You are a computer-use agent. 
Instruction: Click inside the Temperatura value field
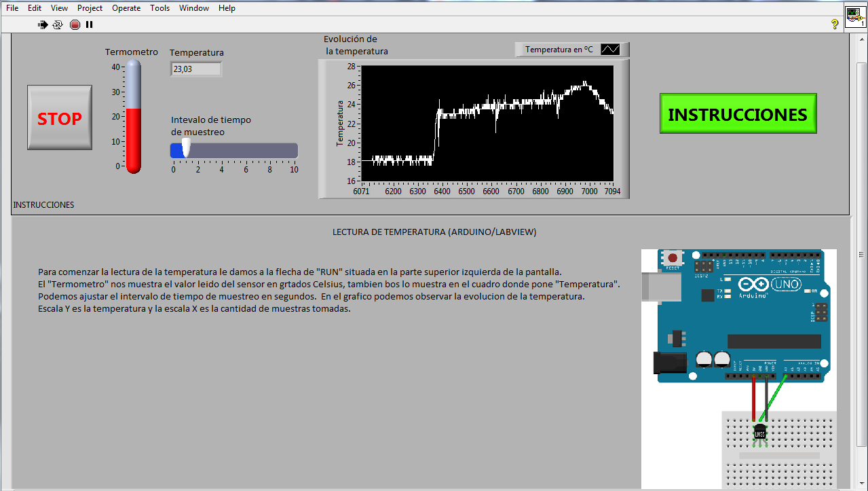point(195,69)
